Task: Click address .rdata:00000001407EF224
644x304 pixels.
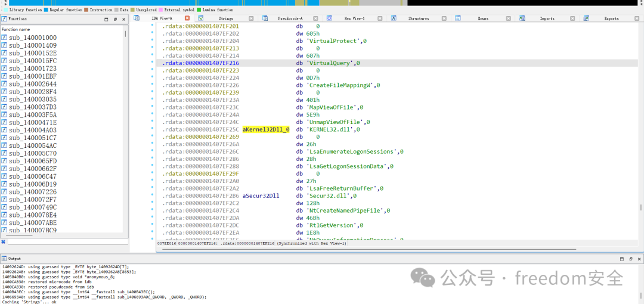Action: click(x=200, y=78)
